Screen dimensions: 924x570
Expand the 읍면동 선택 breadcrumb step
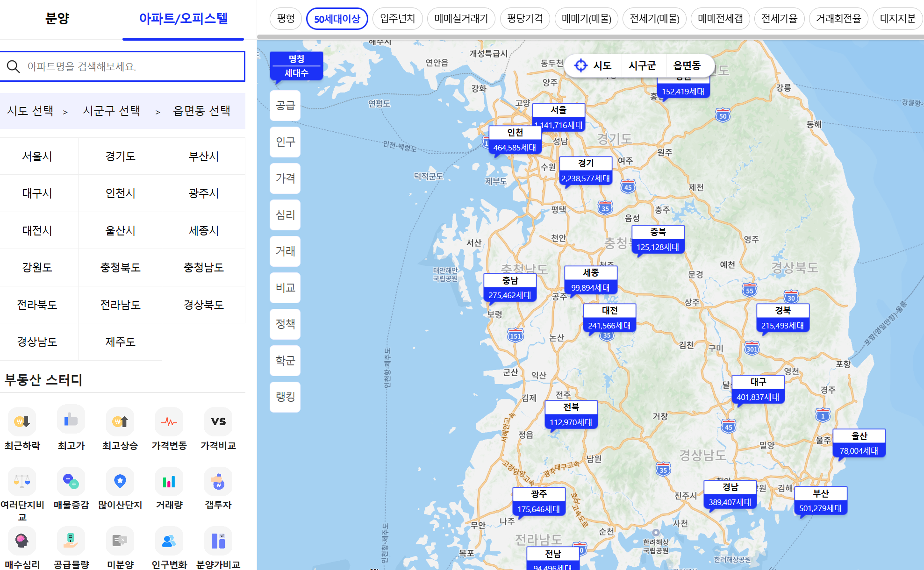pyautogui.click(x=201, y=111)
